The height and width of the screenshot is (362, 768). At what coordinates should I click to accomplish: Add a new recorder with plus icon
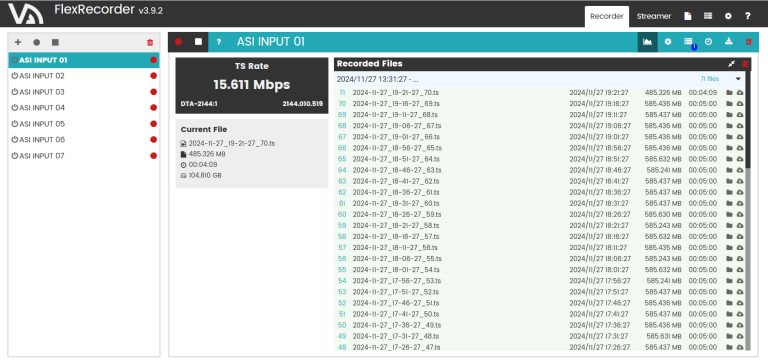click(18, 43)
